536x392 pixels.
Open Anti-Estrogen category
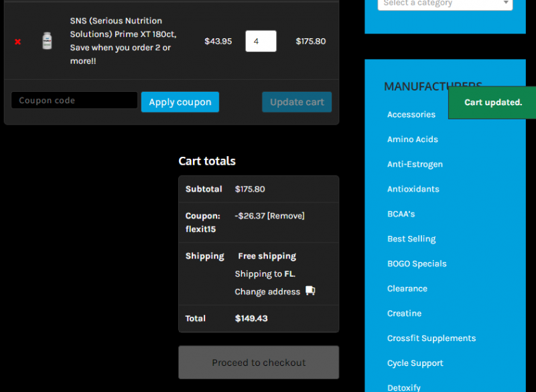point(415,164)
